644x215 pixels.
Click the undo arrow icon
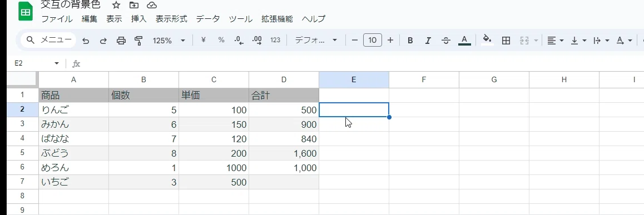86,40
